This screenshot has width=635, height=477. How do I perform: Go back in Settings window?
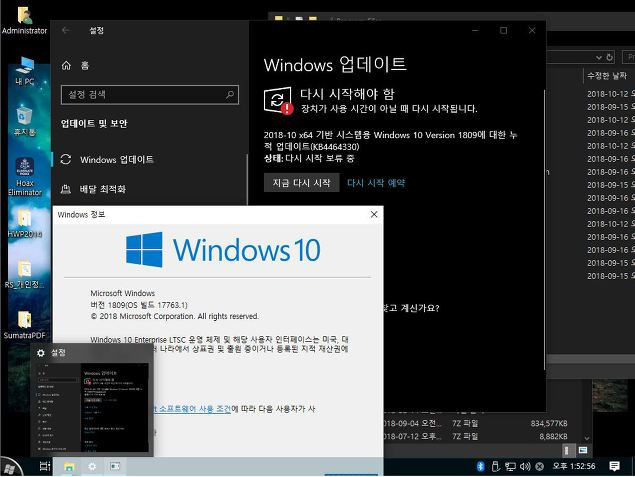pos(66,30)
